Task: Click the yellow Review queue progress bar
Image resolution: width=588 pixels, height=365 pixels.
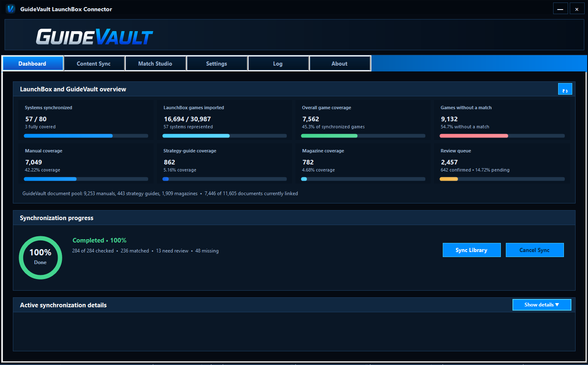Action: point(449,179)
